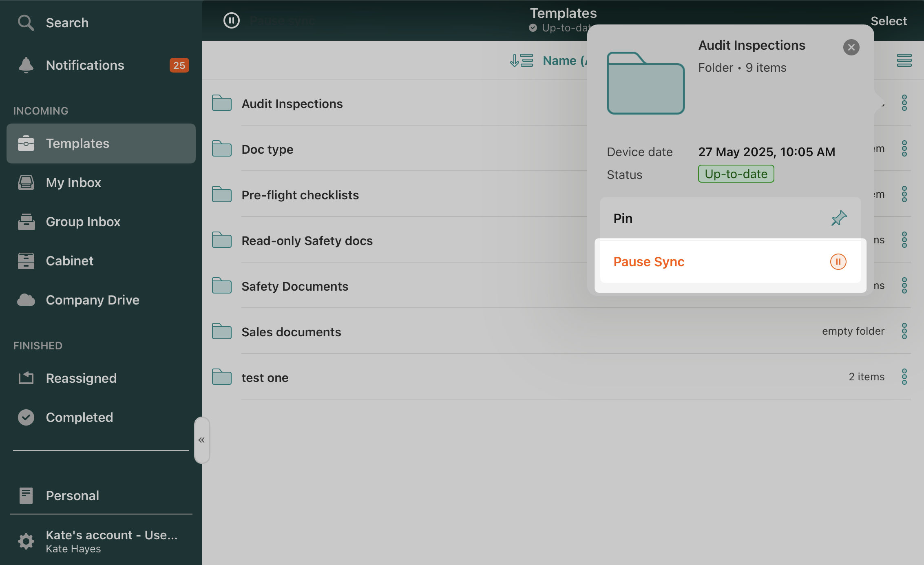Open the Safety Documents folder

tap(294, 286)
